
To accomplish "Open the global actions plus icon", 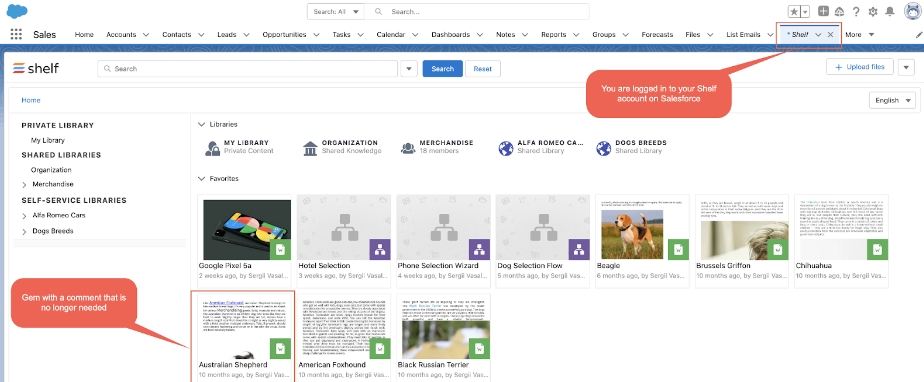I will click(x=823, y=11).
